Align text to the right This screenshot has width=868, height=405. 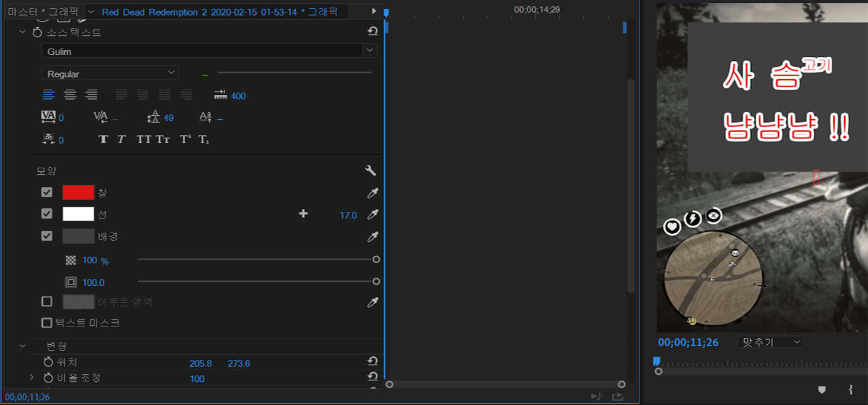[91, 95]
